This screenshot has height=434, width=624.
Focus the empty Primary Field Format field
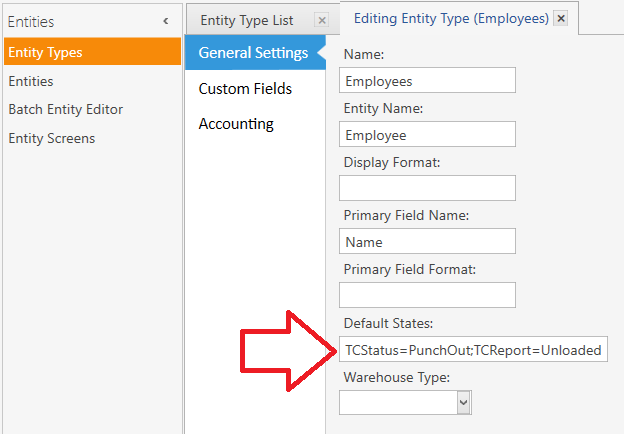pyautogui.click(x=427, y=295)
